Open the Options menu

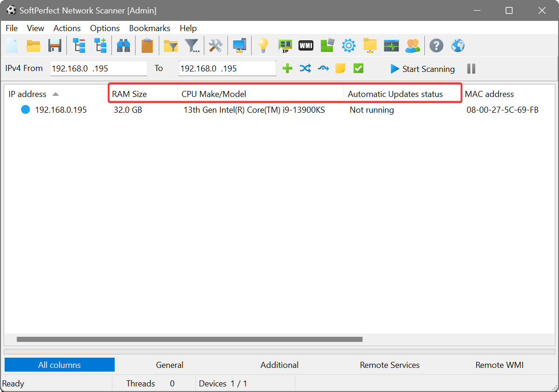click(x=105, y=28)
